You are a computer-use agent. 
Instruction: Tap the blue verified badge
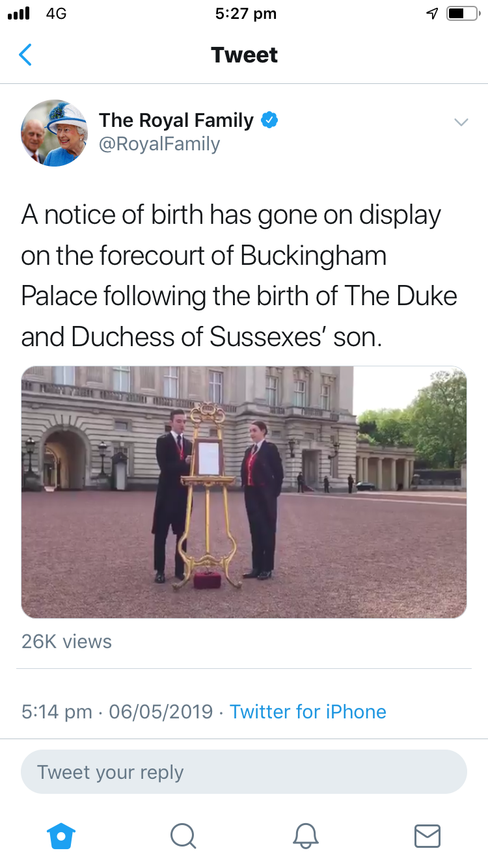269,120
